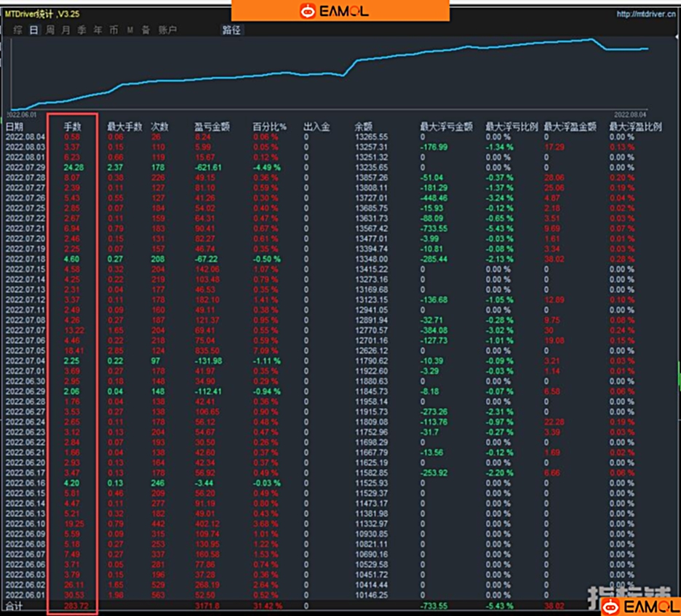Screen dimensions: 681x616
Task: Click the 24.28 lots value
Action: [73, 167]
